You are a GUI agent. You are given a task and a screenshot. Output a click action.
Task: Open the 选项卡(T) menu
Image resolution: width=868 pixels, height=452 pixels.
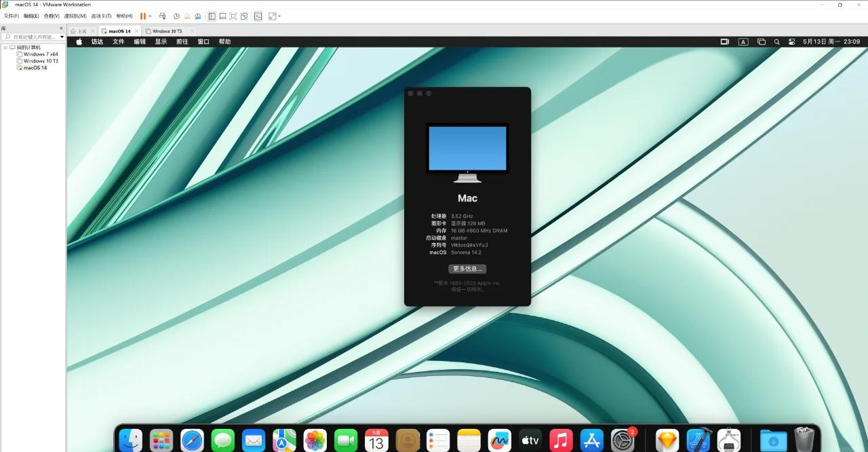point(101,16)
